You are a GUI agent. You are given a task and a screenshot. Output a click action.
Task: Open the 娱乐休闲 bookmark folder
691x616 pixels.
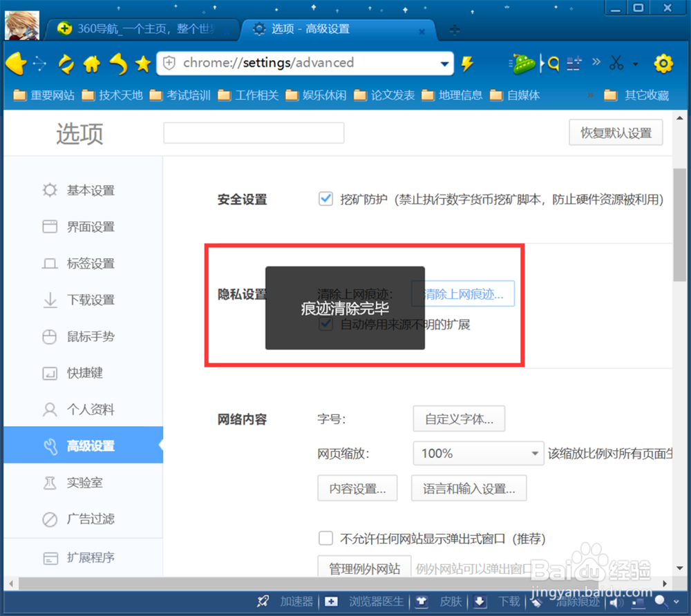pyautogui.click(x=316, y=95)
